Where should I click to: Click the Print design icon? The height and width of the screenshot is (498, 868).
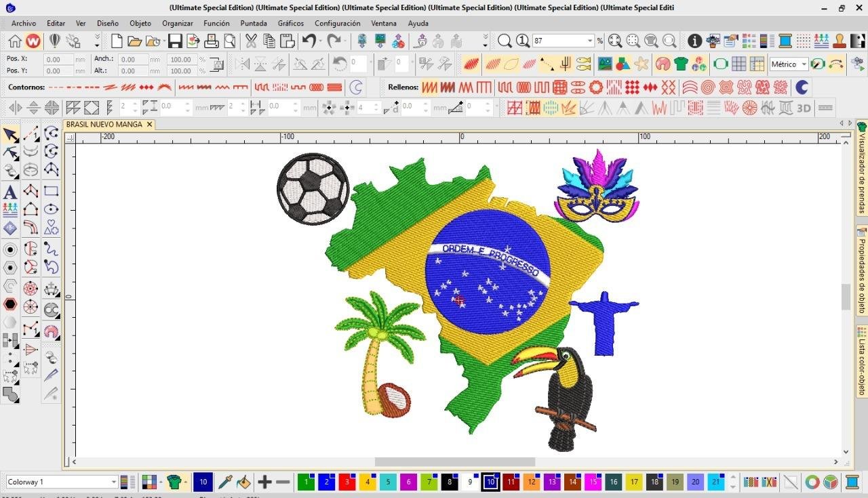(x=212, y=41)
